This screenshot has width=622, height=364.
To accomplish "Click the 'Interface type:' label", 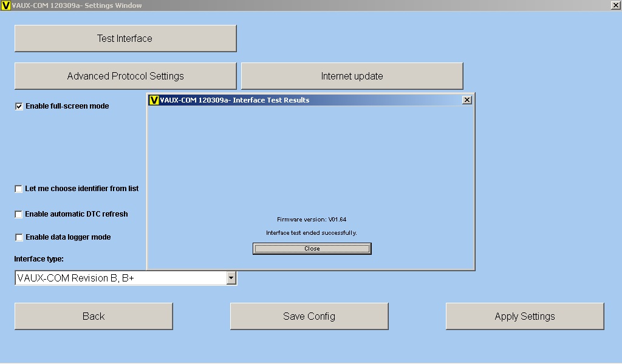I will click(x=39, y=259).
